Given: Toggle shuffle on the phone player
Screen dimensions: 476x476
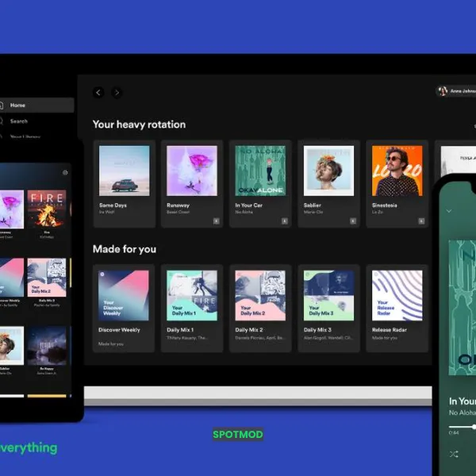Looking at the screenshot, I should click(x=454, y=454).
